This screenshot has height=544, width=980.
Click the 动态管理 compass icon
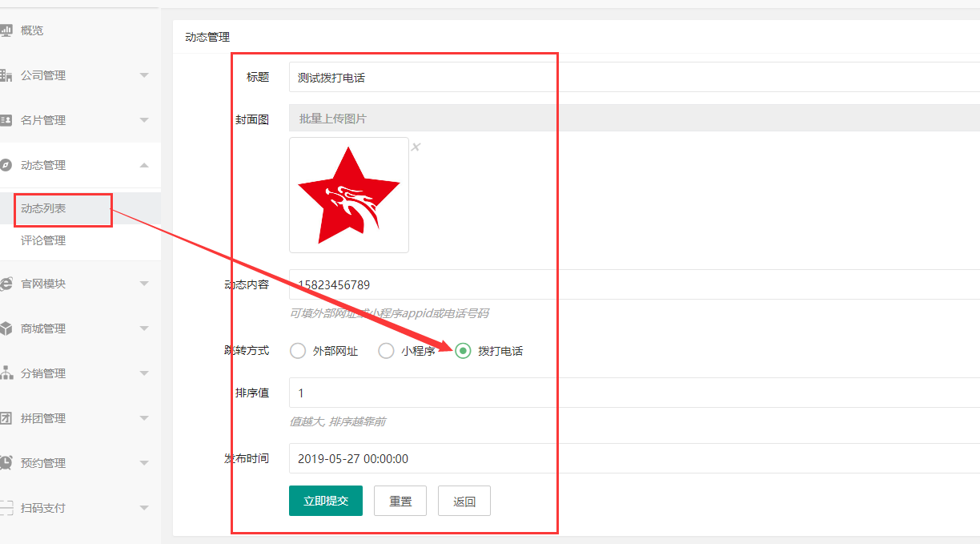click(x=6, y=165)
